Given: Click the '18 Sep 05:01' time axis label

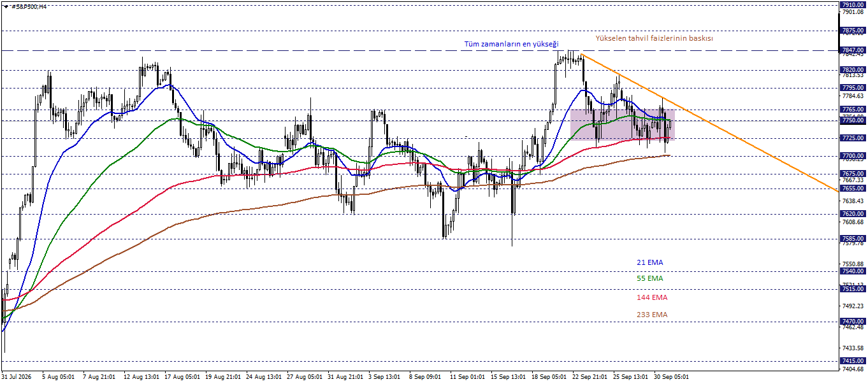Looking at the screenshot, I should tap(550, 377).
